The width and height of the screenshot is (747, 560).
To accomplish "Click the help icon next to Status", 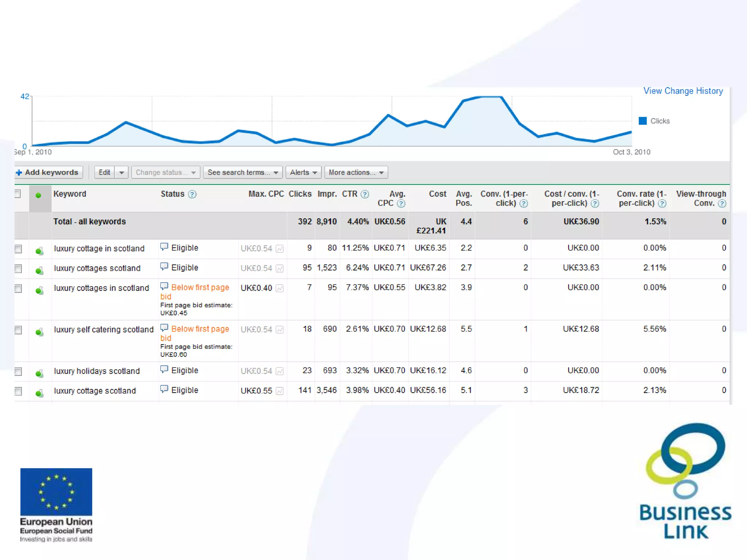I will tap(192, 194).
